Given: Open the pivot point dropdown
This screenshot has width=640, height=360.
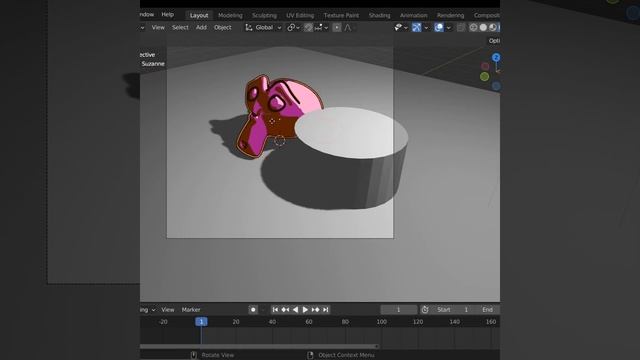Looking at the screenshot, I should [x=293, y=27].
